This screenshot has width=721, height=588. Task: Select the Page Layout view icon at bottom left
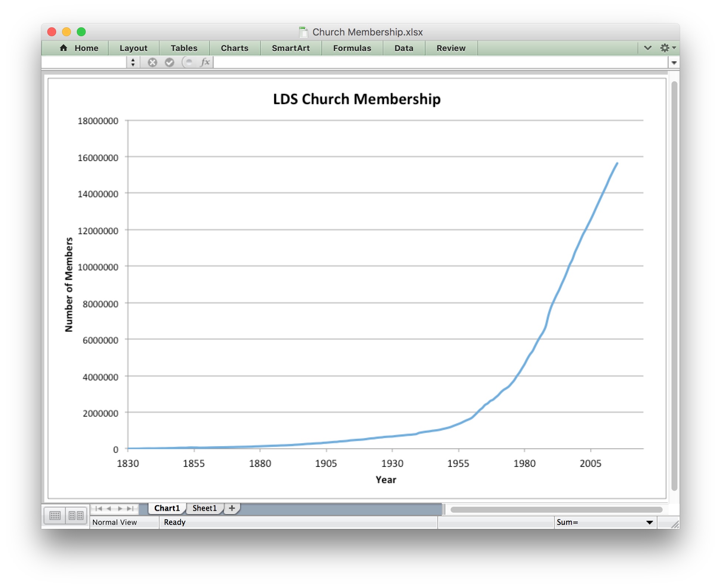[x=75, y=515]
